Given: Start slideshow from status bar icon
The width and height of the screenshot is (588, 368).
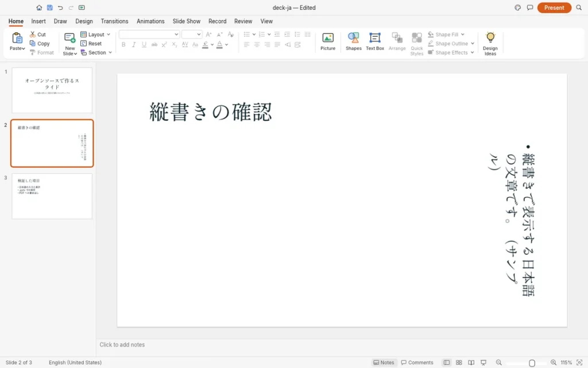Looking at the screenshot, I should [x=483, y=362].
